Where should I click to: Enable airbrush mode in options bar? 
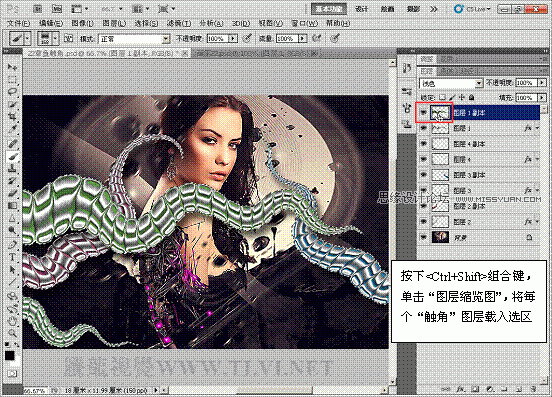tap(317, 38)
